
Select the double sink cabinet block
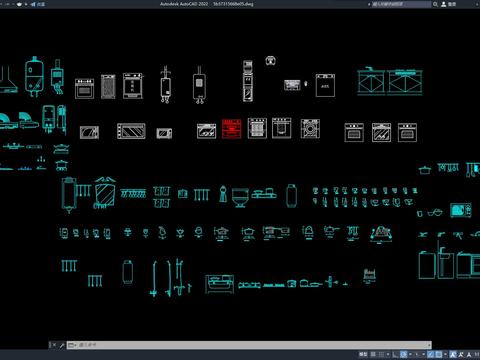[x=390, y=81]
